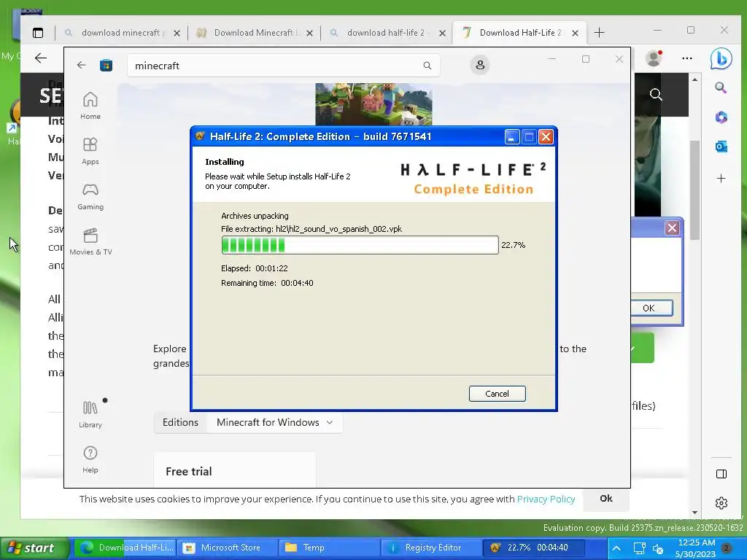Close the download minecraft search tab
The height and width of the screenshot is (560, 747).
click(177, 34)
